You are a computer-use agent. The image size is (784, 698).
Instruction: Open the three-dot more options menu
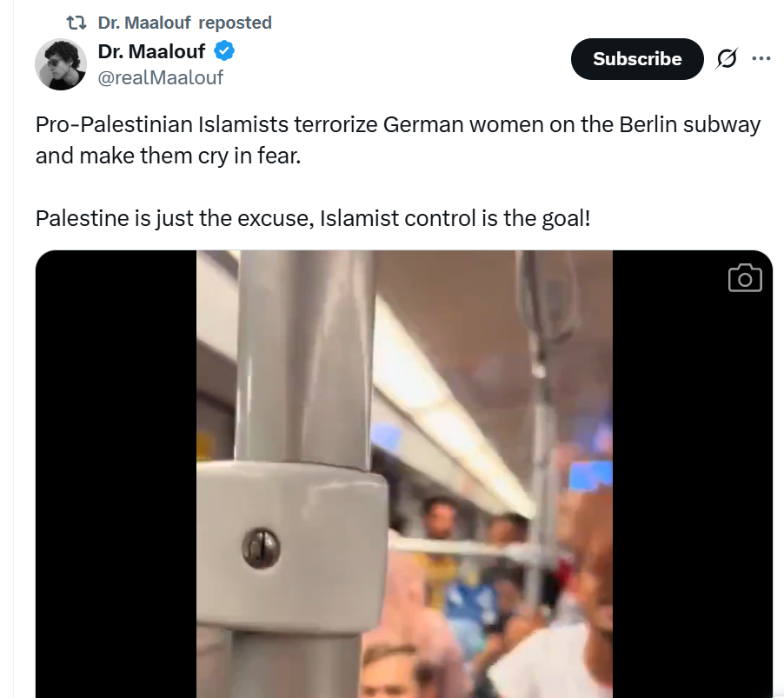point(761,58)
